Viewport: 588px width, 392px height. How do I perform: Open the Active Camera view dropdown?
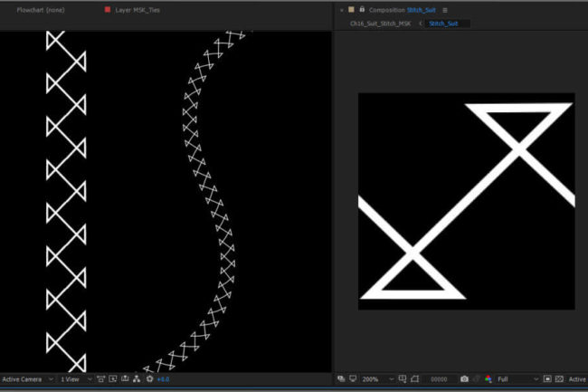27,378
